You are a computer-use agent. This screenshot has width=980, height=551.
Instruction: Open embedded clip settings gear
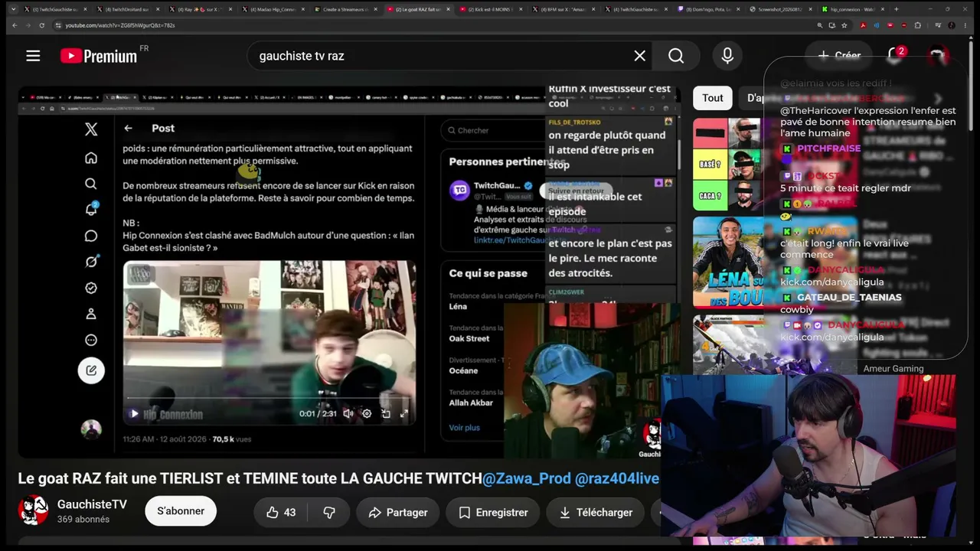[x=367, y=414]
